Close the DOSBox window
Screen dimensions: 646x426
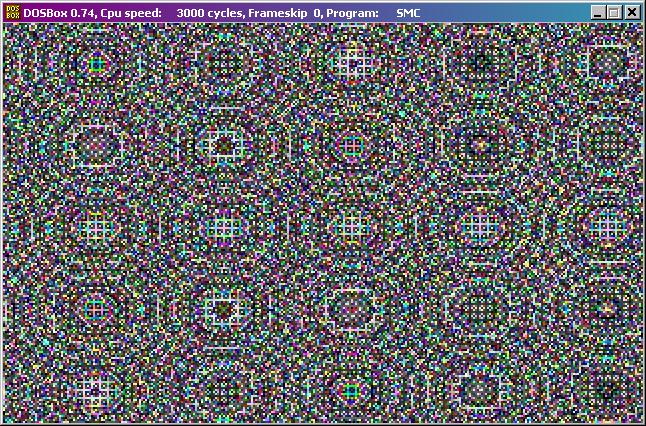[x=631, y=13]
